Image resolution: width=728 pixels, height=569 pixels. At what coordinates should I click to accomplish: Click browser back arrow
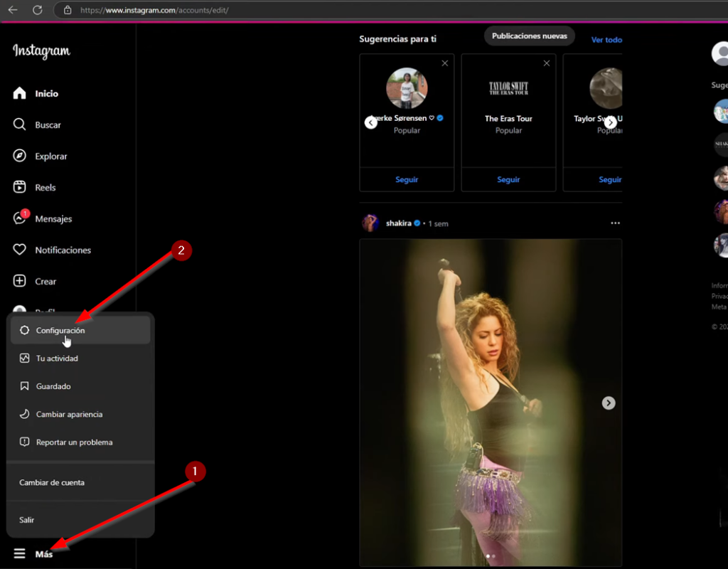point(13,10)
